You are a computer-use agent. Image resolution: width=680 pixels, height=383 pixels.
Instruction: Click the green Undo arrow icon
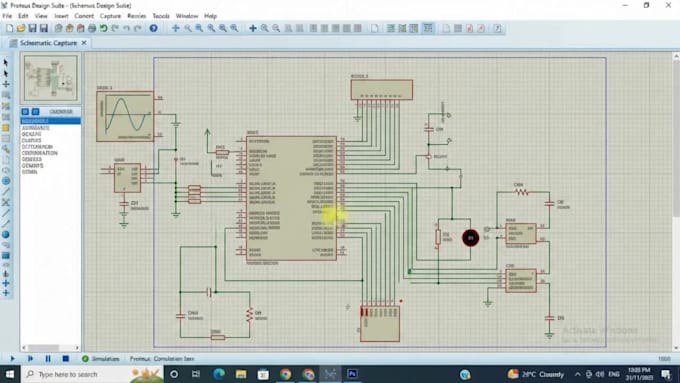[103, 28]
